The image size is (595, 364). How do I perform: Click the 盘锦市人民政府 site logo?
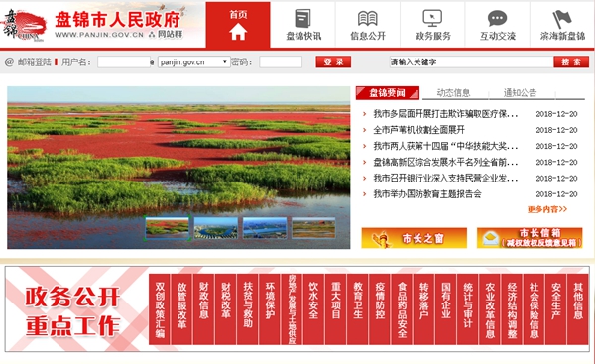point(92,24)
